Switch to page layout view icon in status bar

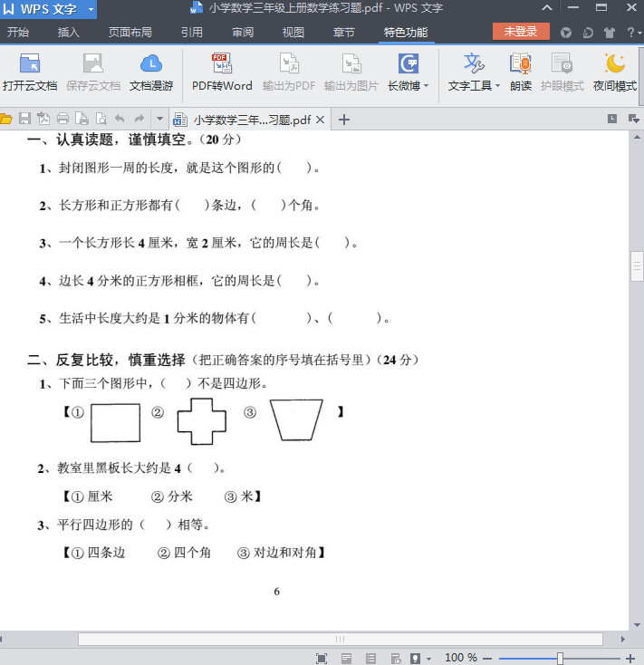(x=346, y=659)
